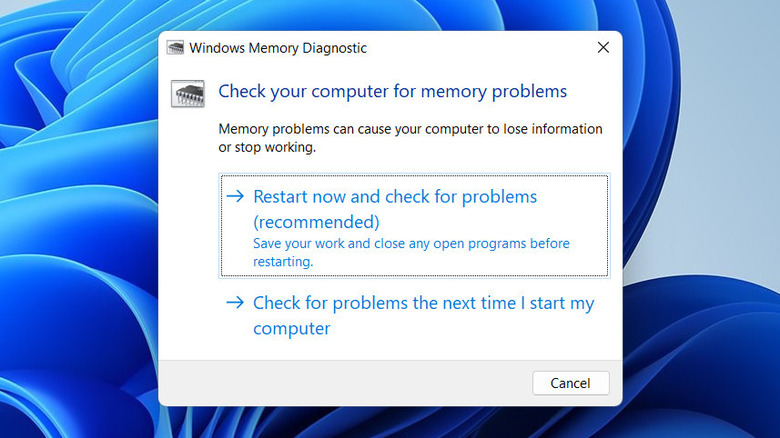
Task: Close the Windows Memory Diagnostic dialog
Action: click(x=603, y=47)
